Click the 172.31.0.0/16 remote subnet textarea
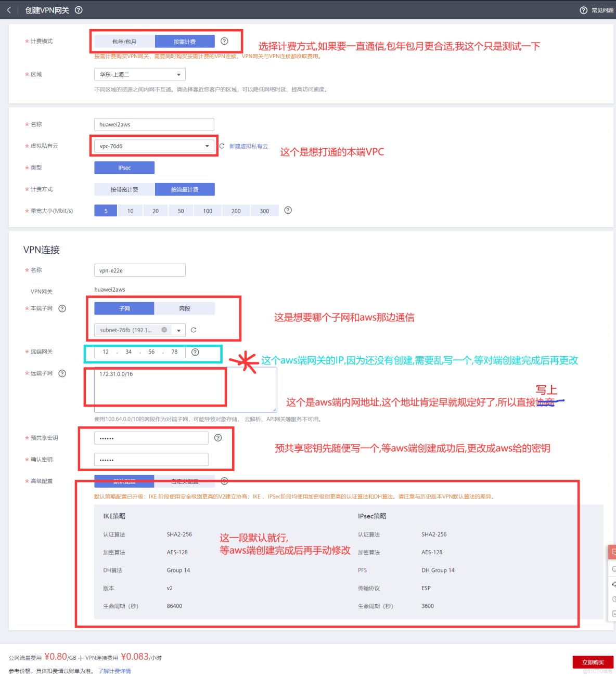 185,389
